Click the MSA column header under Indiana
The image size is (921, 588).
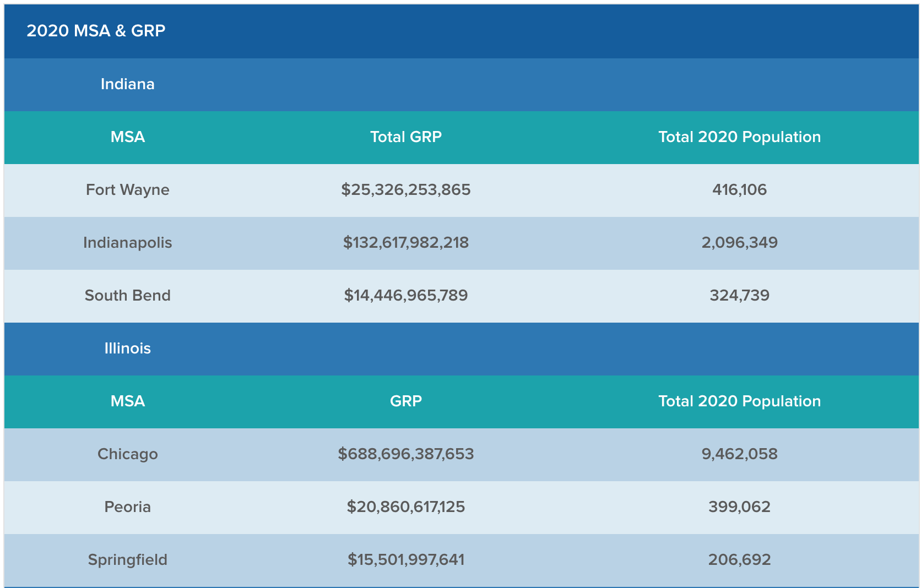(127, 137)
